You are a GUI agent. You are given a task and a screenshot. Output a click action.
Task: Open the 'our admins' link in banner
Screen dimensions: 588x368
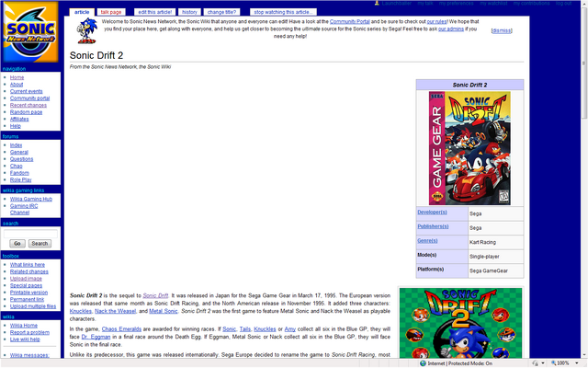click(451, 29)
